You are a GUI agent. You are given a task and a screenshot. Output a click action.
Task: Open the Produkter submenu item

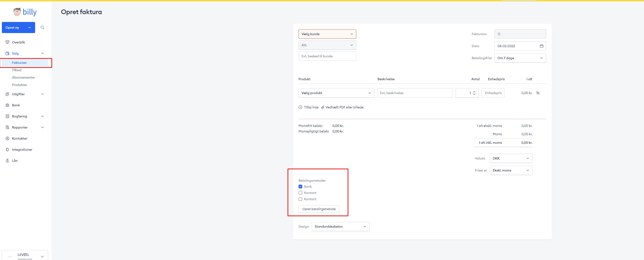point(19,85)
